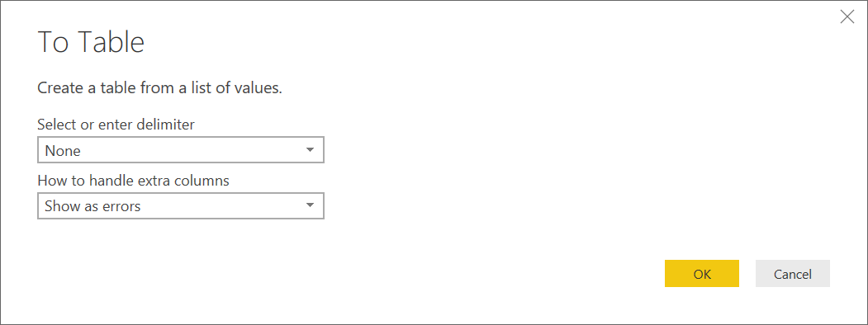This screenshot has height=325, width=868.
Task: Click the 'Select or enter delimiter' label
Action: click(116, 125)
